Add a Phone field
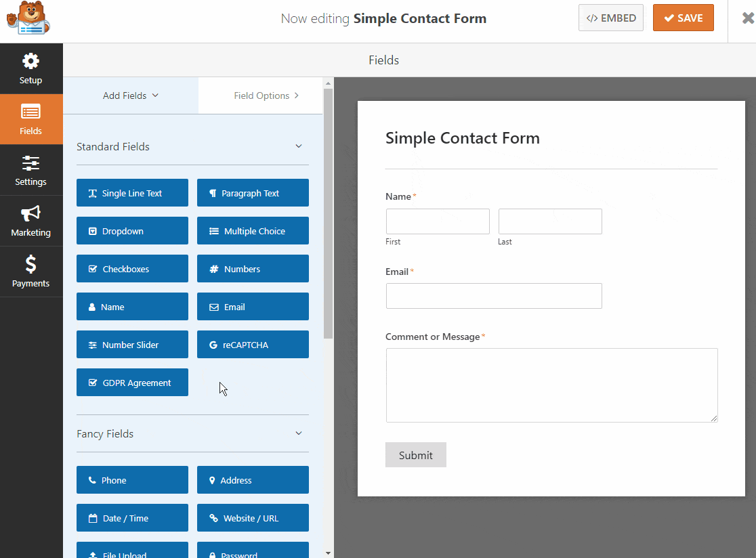 132,480
